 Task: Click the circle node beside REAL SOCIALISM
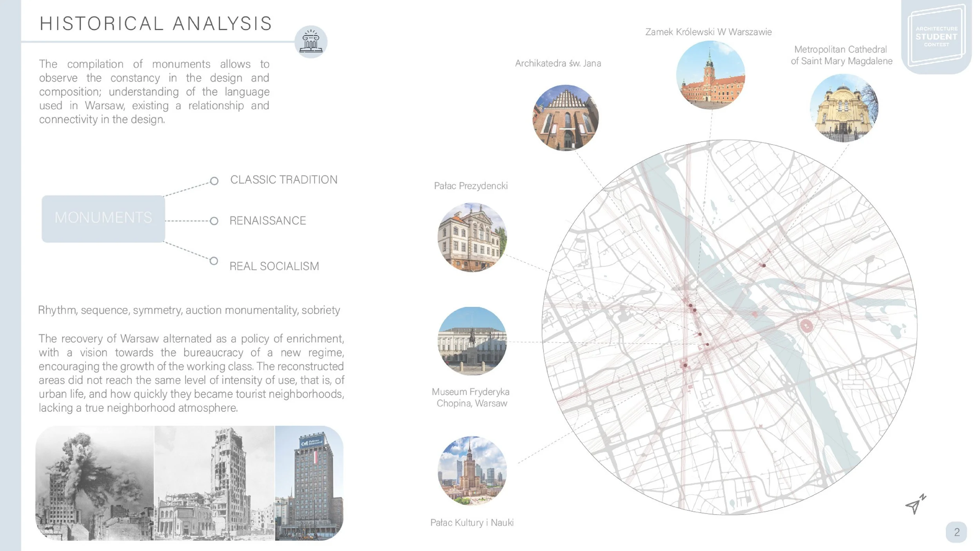[214, 261]
